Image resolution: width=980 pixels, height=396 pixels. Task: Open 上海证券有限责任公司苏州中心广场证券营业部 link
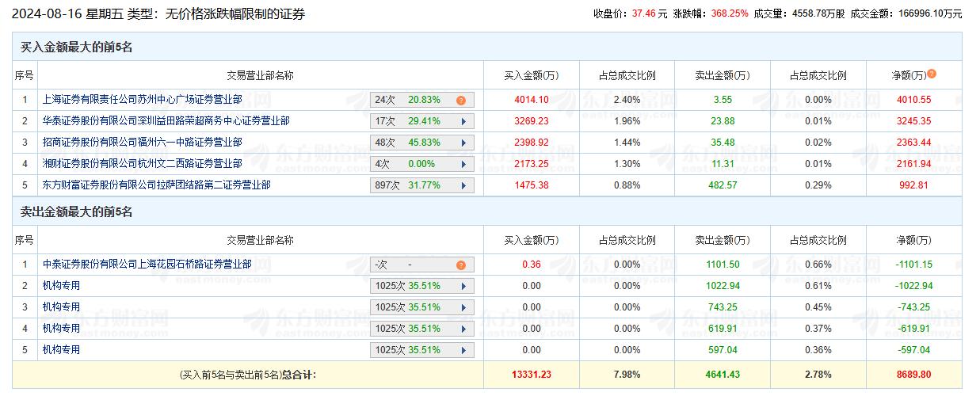(142, 100)
